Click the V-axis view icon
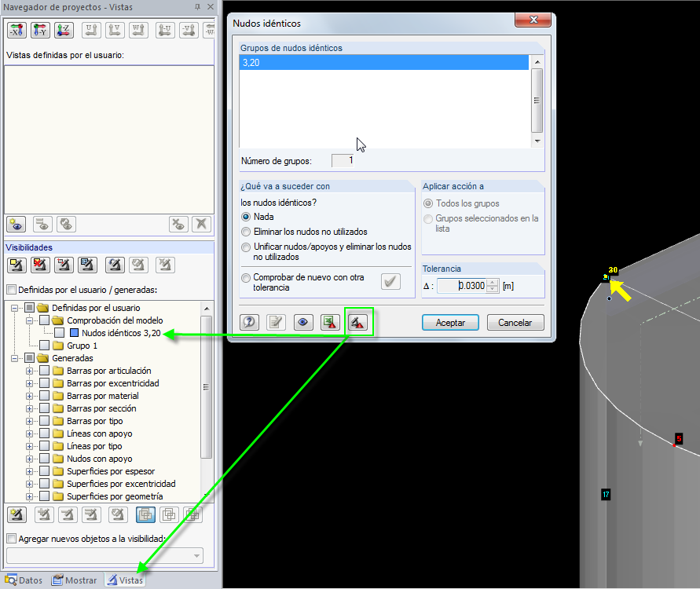 [x=115, y=31]
